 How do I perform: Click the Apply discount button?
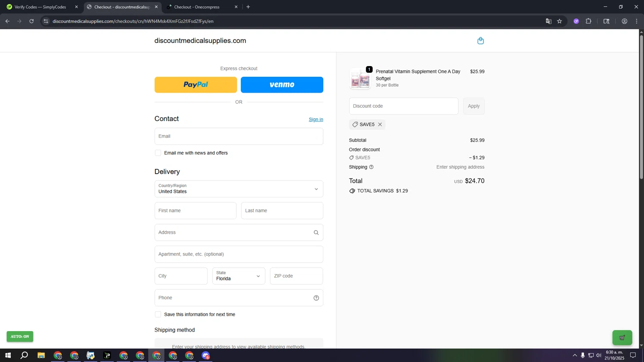point(474,106)
